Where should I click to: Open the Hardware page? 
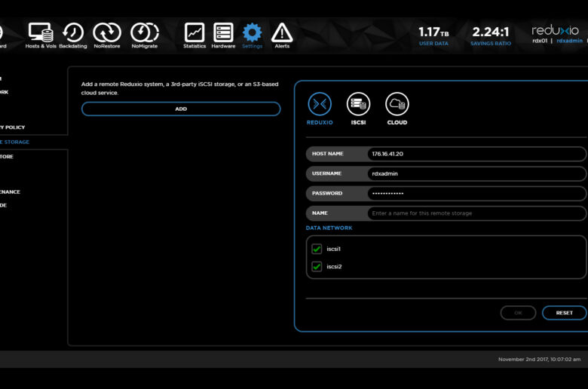(x=223, y=35)
